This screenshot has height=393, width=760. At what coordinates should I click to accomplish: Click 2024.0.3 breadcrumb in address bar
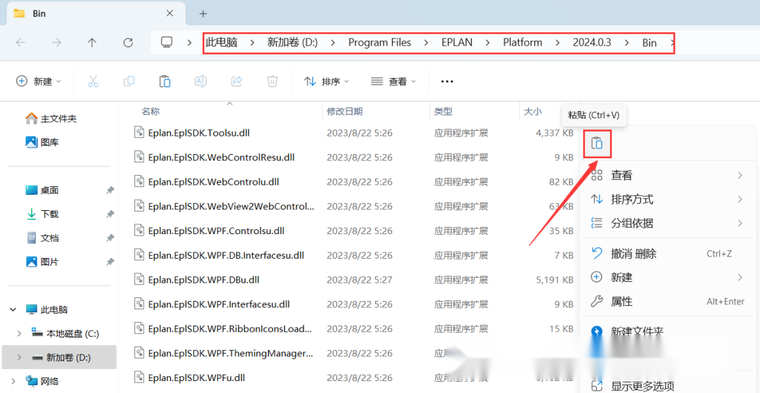point(592,43)
